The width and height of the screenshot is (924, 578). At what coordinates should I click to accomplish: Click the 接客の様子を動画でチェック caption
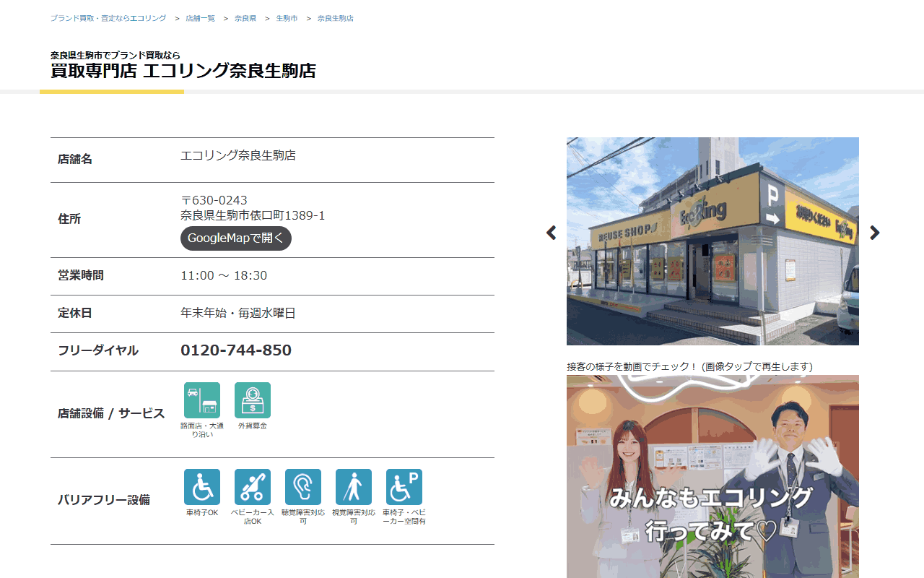(689, 366)
